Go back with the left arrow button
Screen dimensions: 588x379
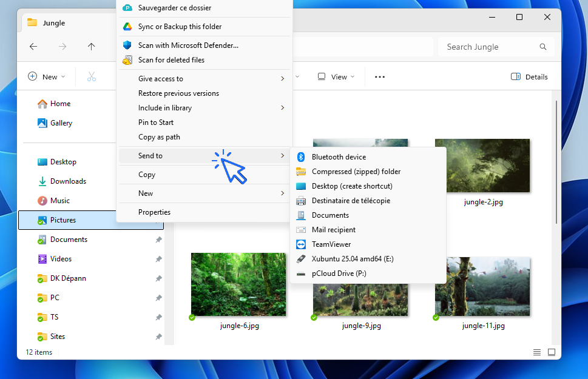[x=33, y=47]
